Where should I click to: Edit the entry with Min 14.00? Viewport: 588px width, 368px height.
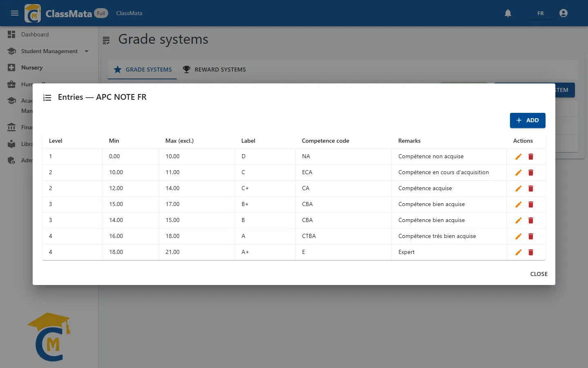pyautogui.click(x=519, y=220)
